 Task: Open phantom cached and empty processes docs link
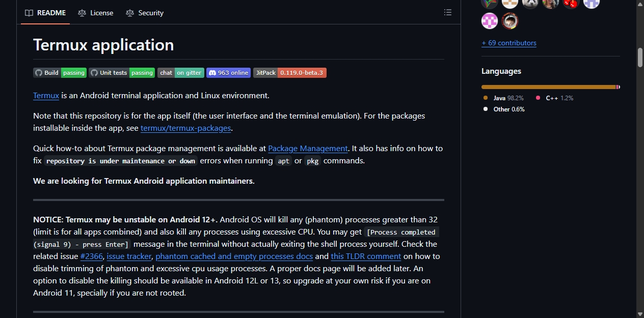click(x=234, y=256)
